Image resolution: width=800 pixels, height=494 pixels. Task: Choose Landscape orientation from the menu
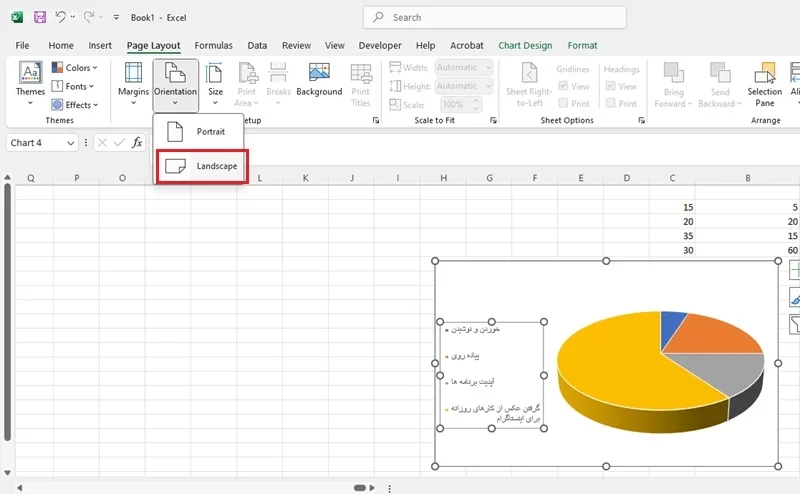click(x=201, y=166)
